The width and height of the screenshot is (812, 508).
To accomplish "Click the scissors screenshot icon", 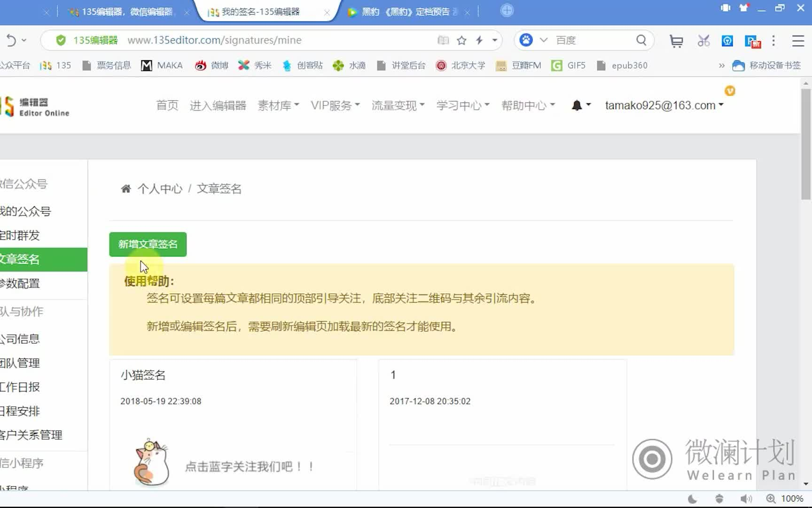I will [x=703, y=41].
